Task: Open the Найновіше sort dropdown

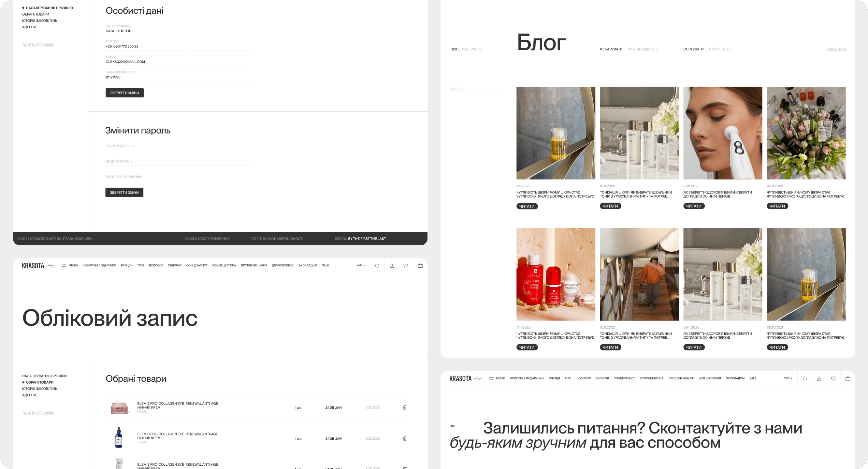Action: (x=721, y=49)
